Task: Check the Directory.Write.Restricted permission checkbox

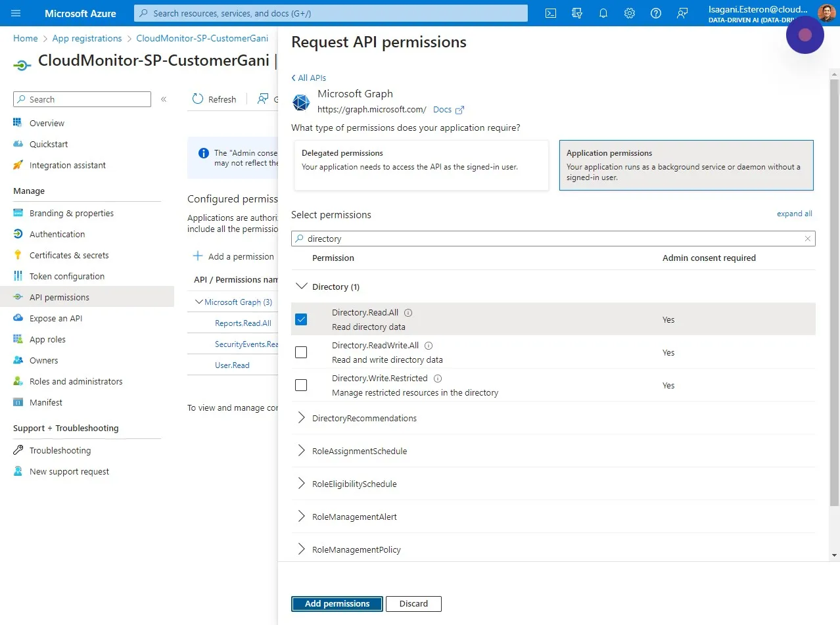Action: (x=301, y=385)
